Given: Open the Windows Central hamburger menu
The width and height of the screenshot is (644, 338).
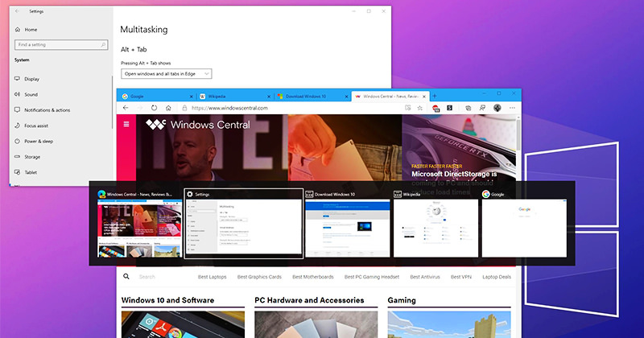Looking at the screenshot, I should click(126, 124).
